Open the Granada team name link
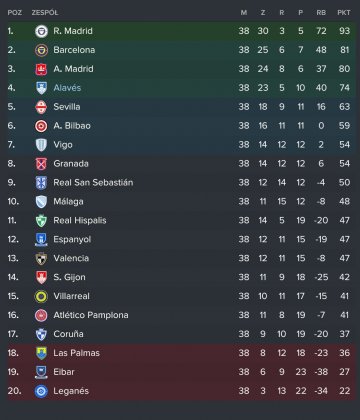 [71, 164]
